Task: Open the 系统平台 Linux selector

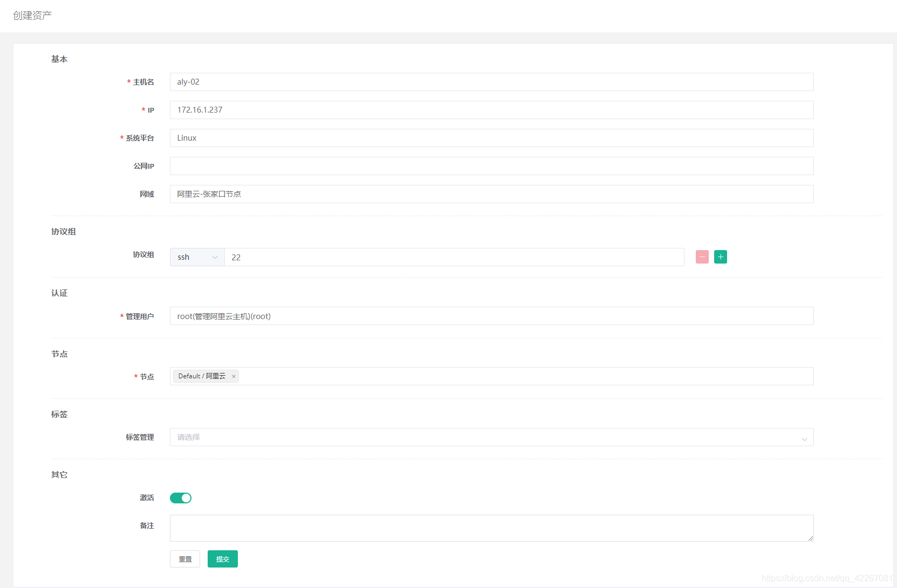Action: pos(491,138)
